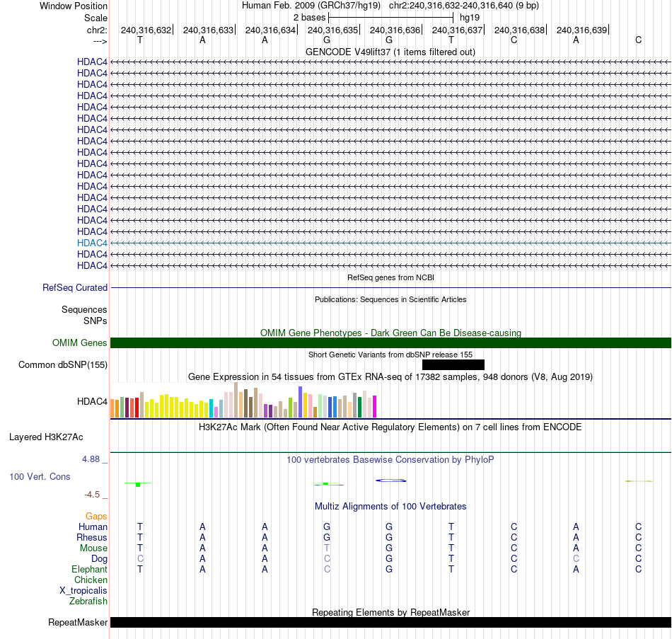Click the RefSeq Curated track label
Image resolution: width=672 pixels, height=639 pixels.
tap(75, 287)
